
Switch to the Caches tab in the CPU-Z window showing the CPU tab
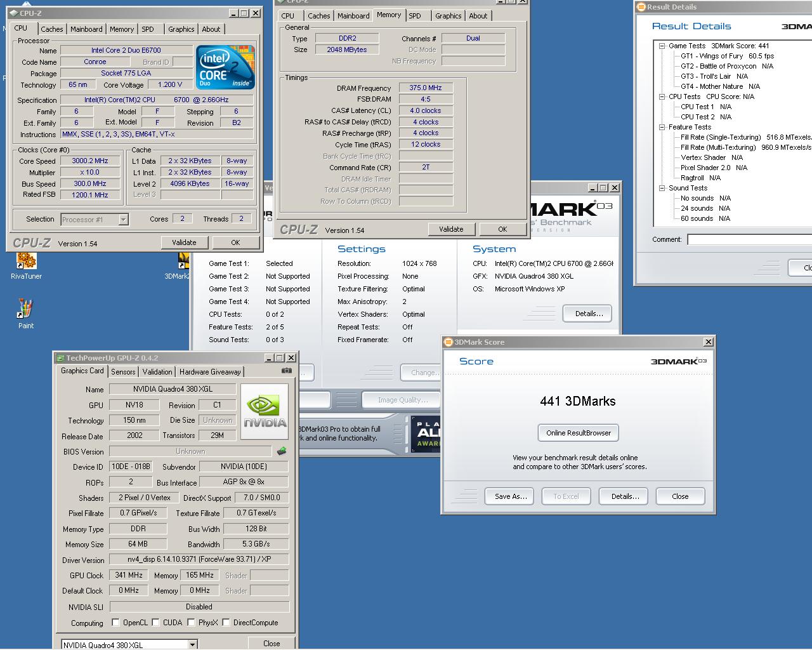52,29
